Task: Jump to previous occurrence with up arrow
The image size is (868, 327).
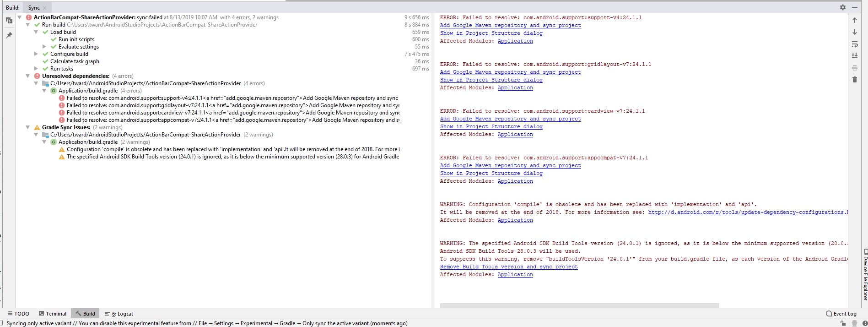Action: pos(854,20)
